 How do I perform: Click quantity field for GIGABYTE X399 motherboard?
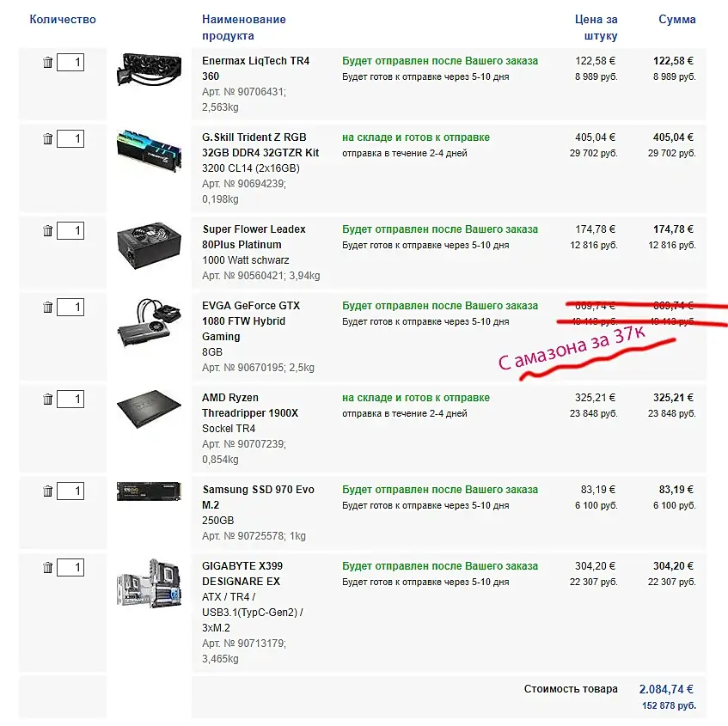coord(70,568)
